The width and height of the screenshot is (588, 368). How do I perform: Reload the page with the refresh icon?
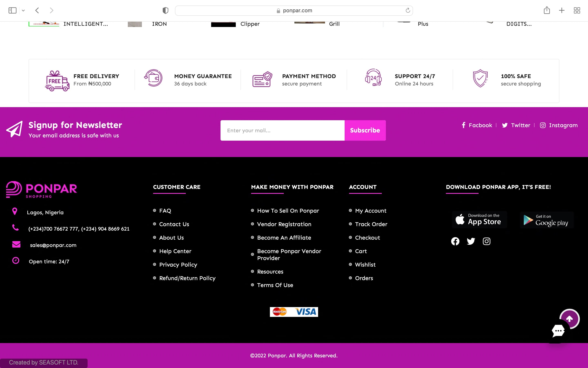[408, 10]
